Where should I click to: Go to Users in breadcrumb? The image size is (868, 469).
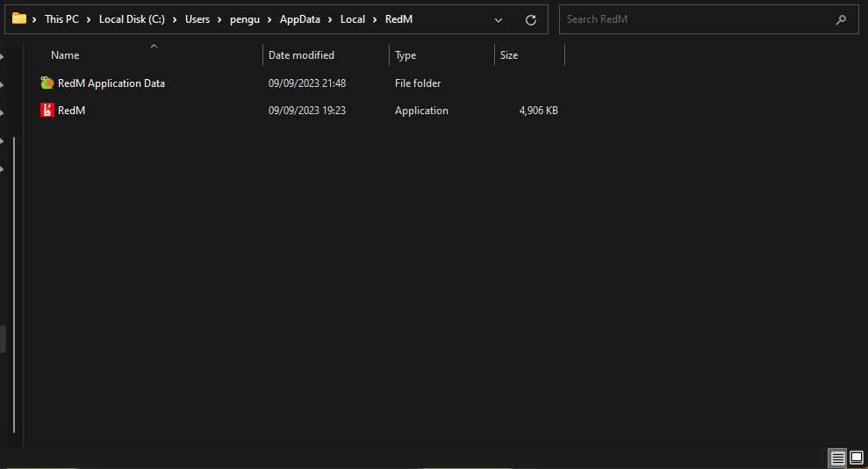point(197,19)
